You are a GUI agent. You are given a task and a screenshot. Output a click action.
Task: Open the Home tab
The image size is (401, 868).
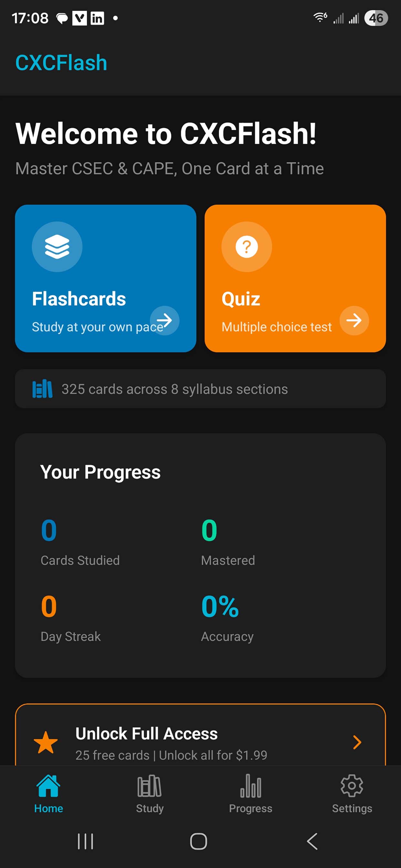pyautogui.click(x=48, y=793)
